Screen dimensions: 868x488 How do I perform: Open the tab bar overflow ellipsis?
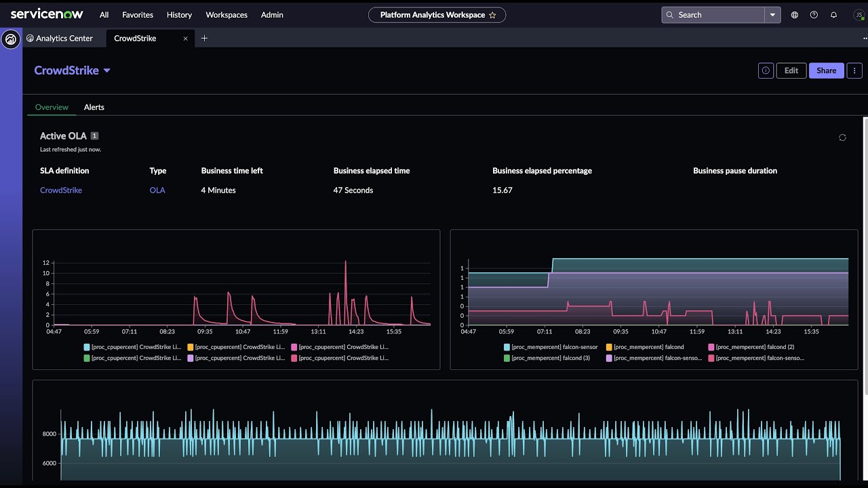pyautogui.click(x=865, y=39)
